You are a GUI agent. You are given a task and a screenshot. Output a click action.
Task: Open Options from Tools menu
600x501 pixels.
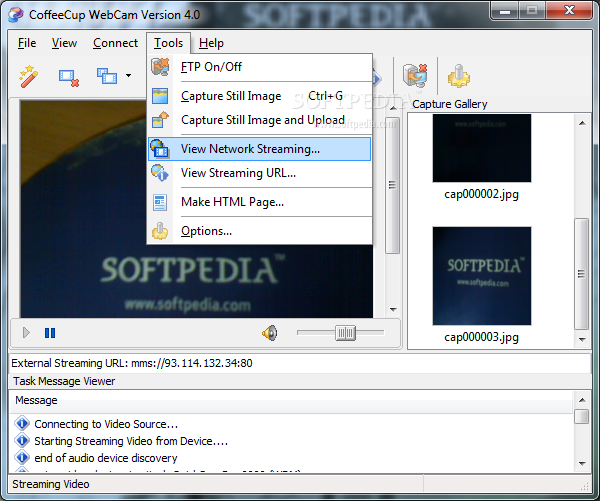pos(259,231)
